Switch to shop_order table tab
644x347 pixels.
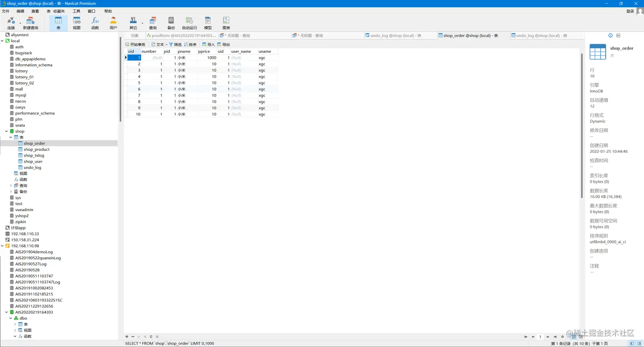tap(473, 35)
